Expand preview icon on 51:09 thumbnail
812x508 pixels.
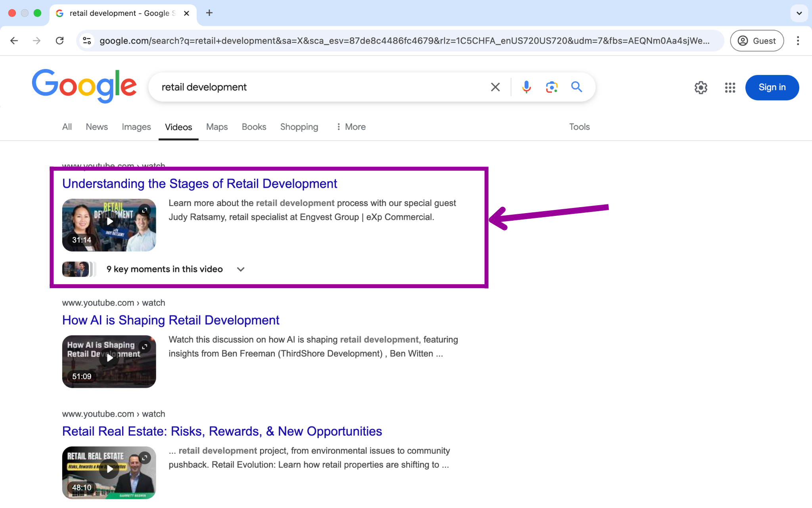click(x=145, y=346)
